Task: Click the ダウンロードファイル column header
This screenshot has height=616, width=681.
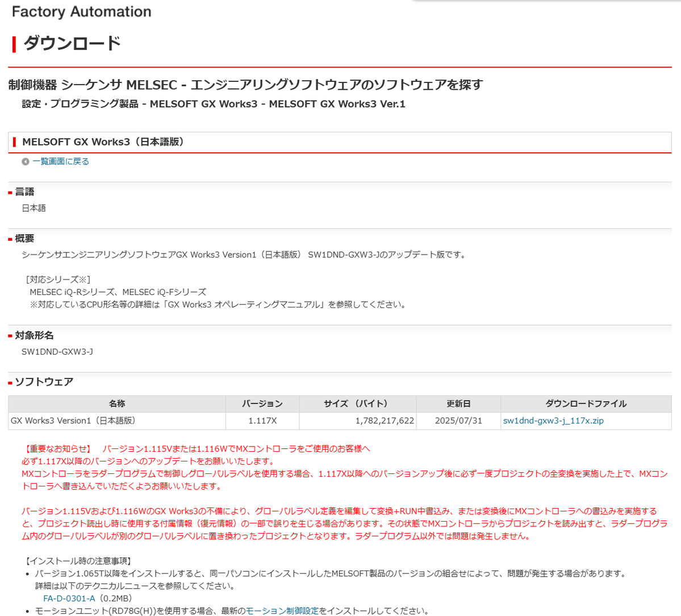Action: tap(586, 404)
